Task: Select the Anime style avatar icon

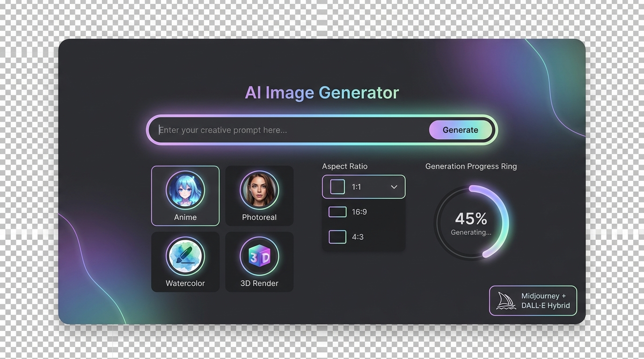Action: point(185,190)
